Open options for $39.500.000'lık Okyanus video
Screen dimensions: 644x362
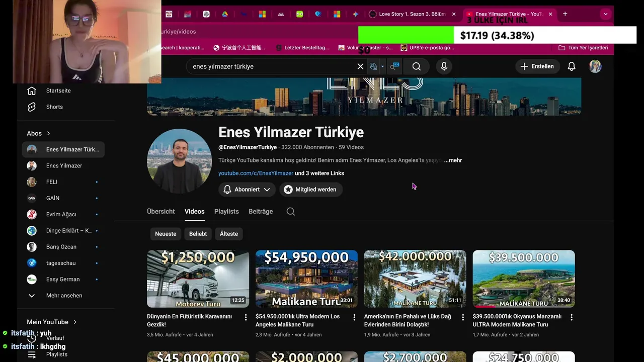[572, 317]
